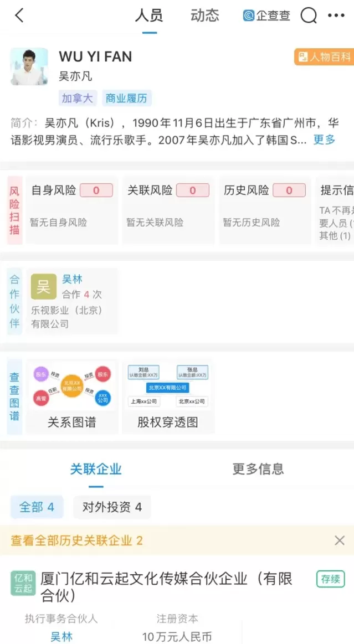The width and height of the screenshot is (354, 644).
Task: Tap the 吴 partner avatar icon
Action: pyautogui.click(x=44, y=286)
